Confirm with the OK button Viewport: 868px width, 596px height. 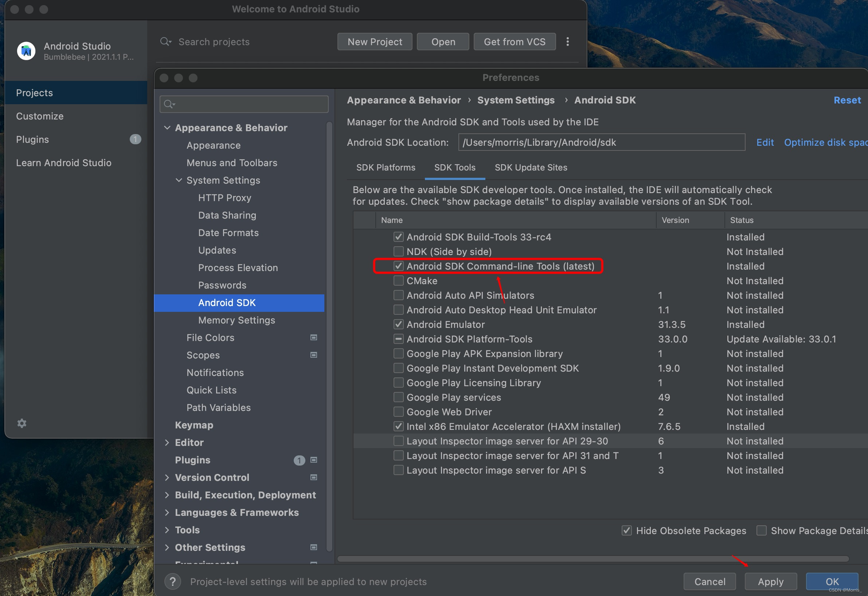(x=832, y=581)
